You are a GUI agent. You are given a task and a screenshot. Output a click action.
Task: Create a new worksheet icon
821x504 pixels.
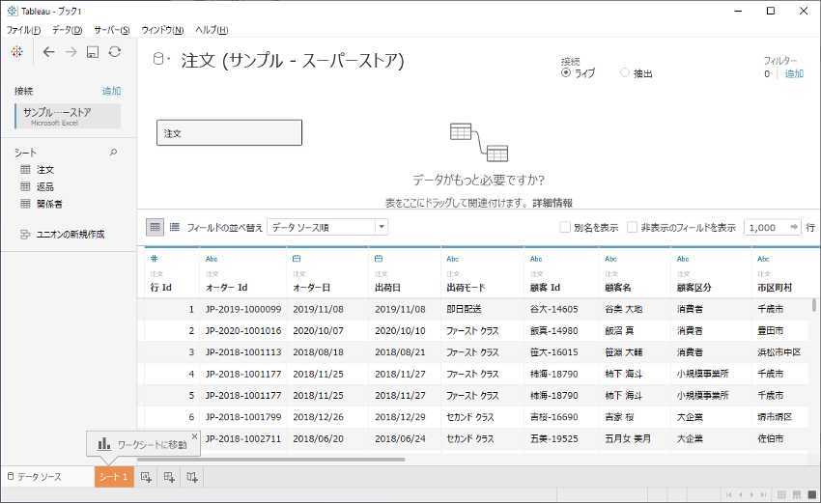pos(146,477)
